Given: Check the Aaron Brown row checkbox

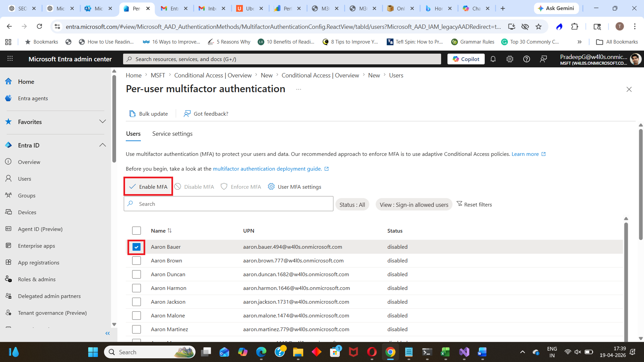Looking at the screenshot, I should [x=136, y=261].
